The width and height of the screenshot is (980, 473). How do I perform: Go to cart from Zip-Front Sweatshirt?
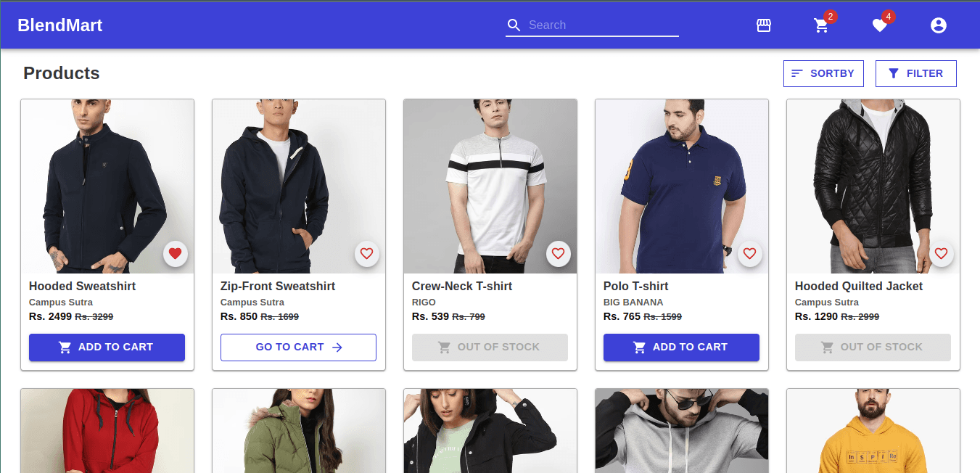coord(298,347)
